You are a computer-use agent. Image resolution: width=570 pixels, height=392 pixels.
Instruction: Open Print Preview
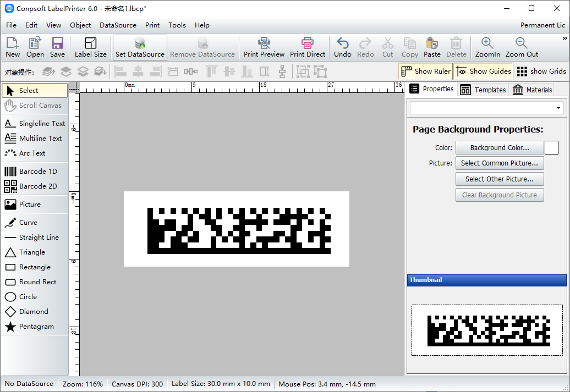point(264,47)
